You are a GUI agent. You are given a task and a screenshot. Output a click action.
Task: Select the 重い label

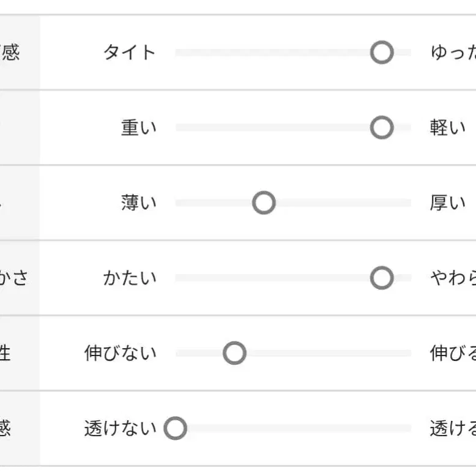(139, 128)
